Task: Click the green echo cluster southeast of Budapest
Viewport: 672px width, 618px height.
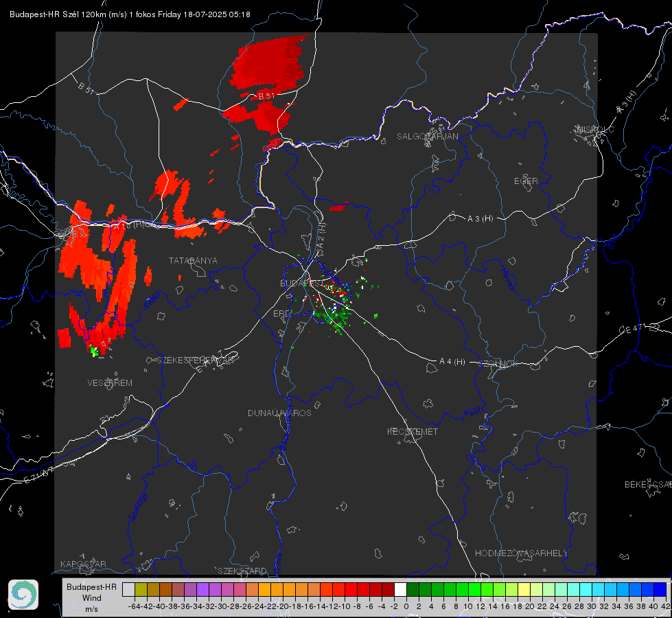Action: [x=335, y=317]
